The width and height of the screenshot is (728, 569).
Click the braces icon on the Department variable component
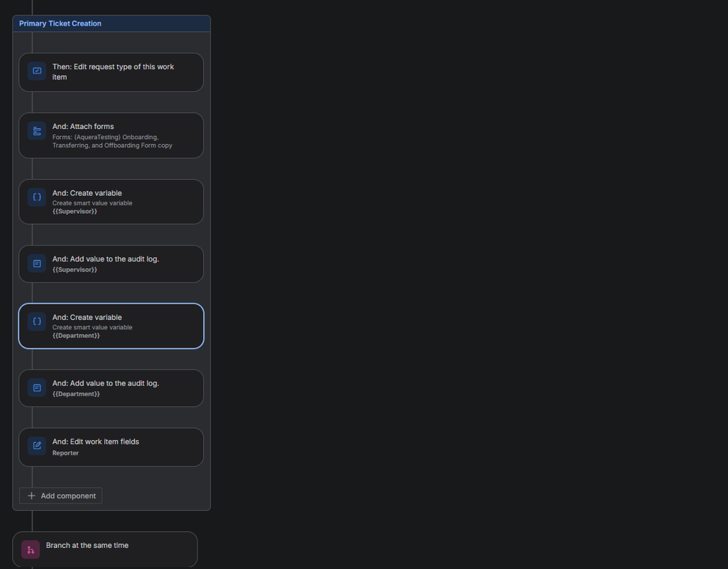point(36,321)
